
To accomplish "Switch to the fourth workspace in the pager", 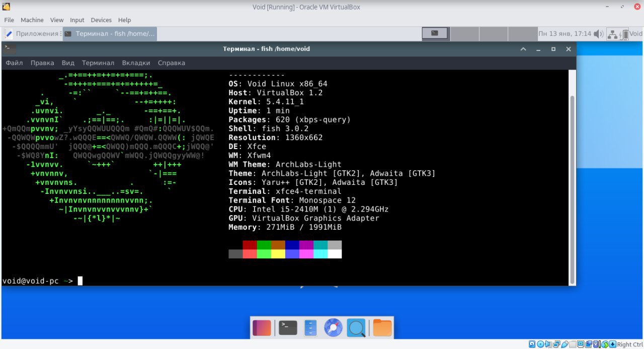I will click(x=522, y=34).
